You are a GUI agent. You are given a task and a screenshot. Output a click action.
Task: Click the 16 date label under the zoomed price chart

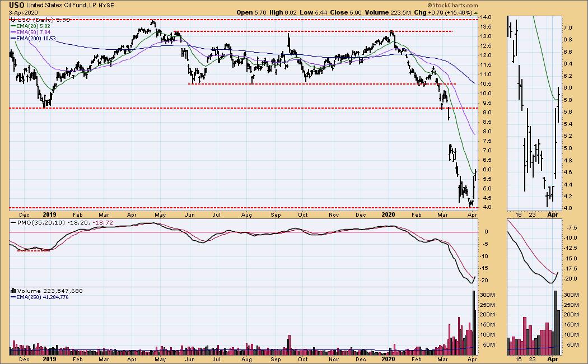(x=519, y=215)
